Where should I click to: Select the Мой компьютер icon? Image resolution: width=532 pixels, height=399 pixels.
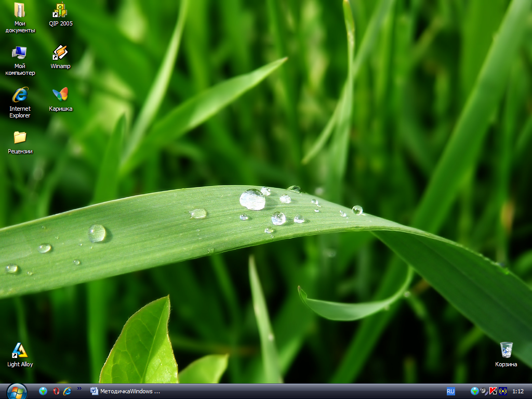[x=20, y=61]
